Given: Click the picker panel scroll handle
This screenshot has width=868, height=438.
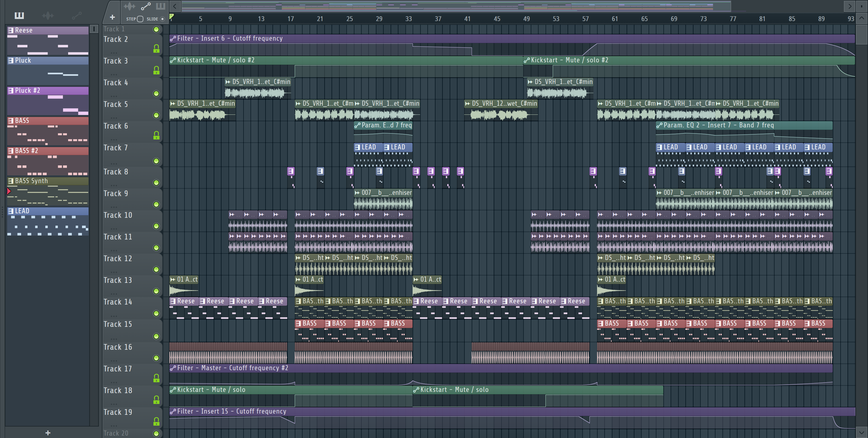Looking at the screenshot, I should pyautogui.click(x=94, y=29).
